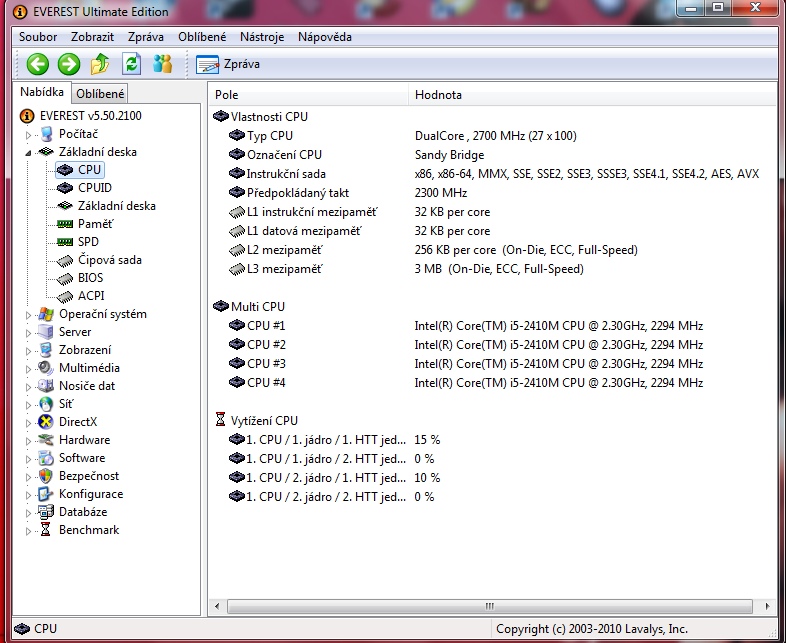Click the Bezpečnost shield icon
This screenshot has width=786, height=643.
46,476
